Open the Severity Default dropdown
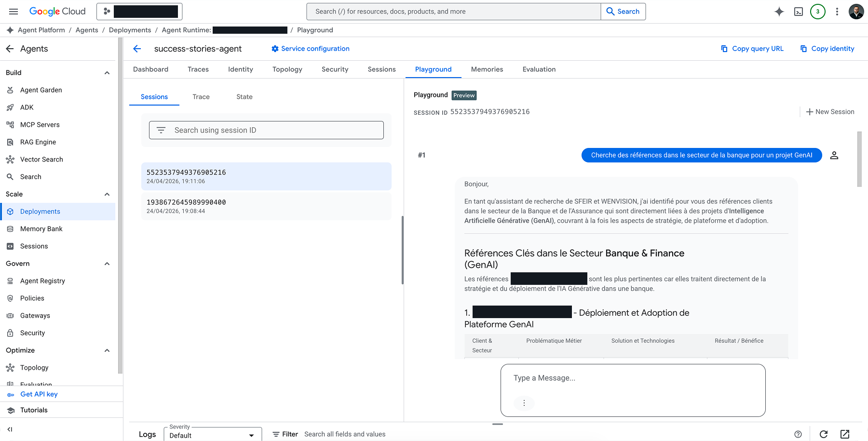 click(213, 434)
